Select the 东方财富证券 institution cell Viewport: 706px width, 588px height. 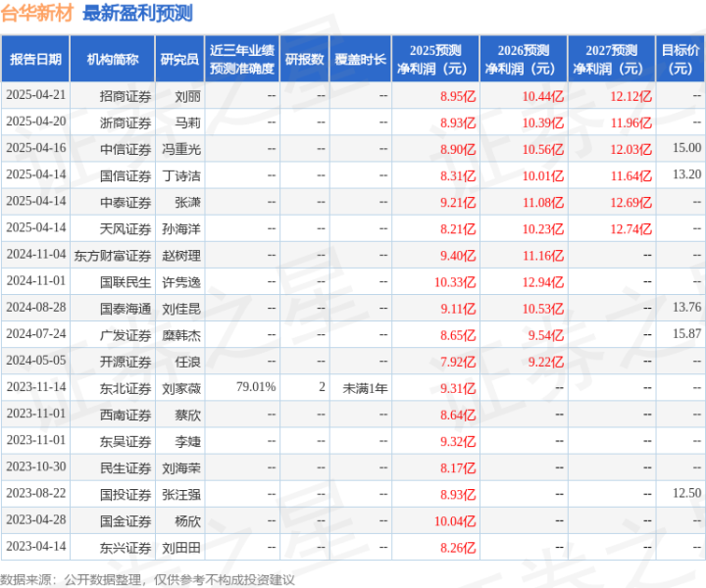pos(113,256)
